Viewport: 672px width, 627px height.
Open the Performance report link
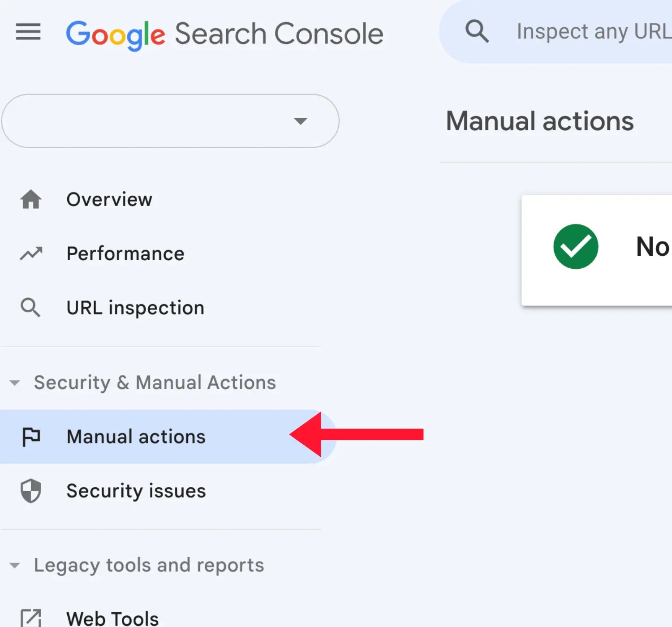pos(125,253)
